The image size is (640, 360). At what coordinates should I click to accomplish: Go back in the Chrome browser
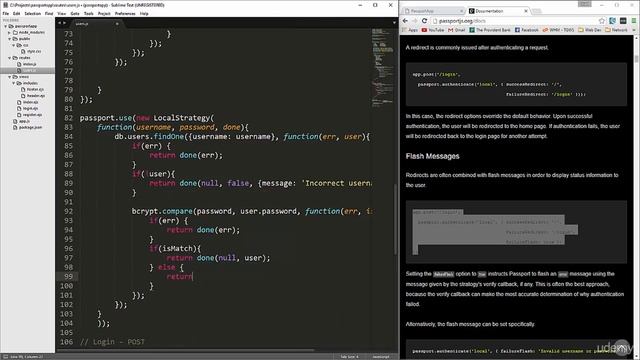click(405, 21)
